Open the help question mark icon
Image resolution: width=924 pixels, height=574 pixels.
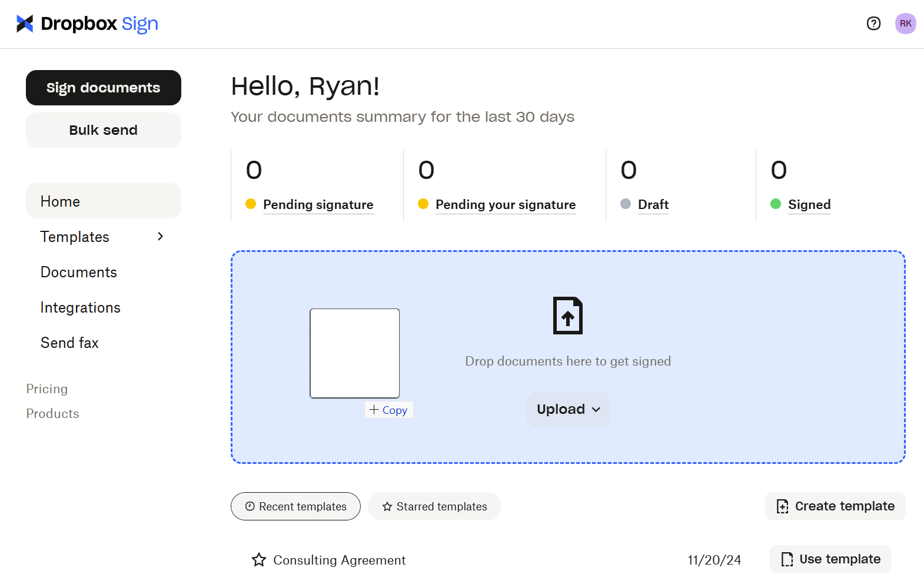[x=873, y=24]
